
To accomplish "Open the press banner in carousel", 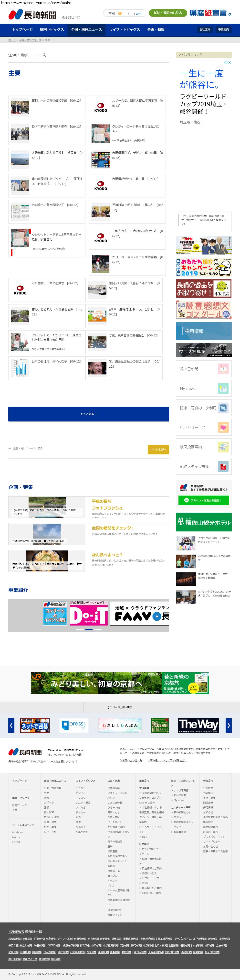I will (74, 725).
